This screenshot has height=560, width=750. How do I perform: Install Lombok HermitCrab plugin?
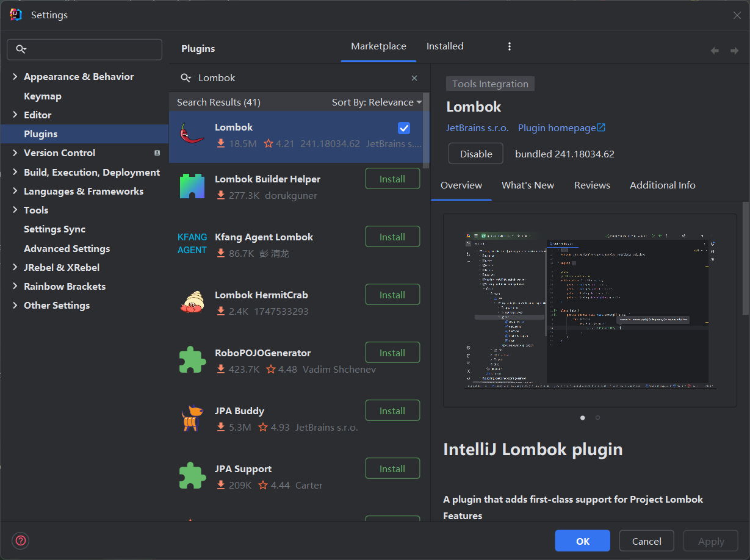tap(392, 295)
